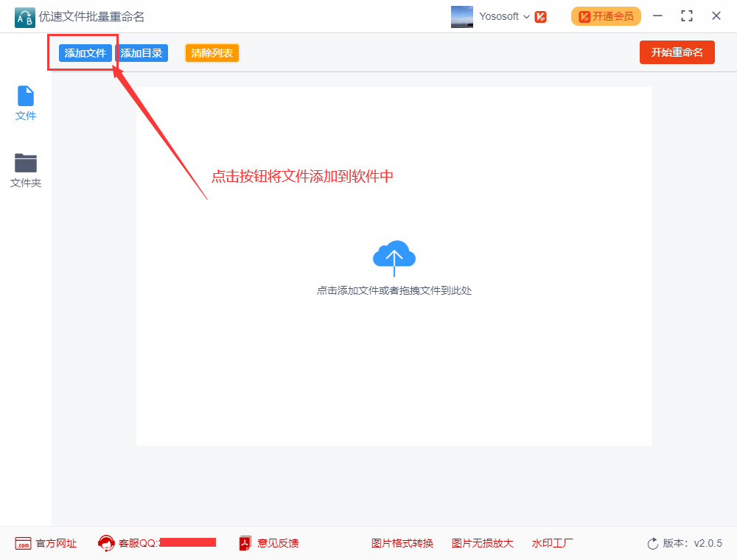Open 图片无损放大 link
737x560 pixels.
tap(482, 544)
